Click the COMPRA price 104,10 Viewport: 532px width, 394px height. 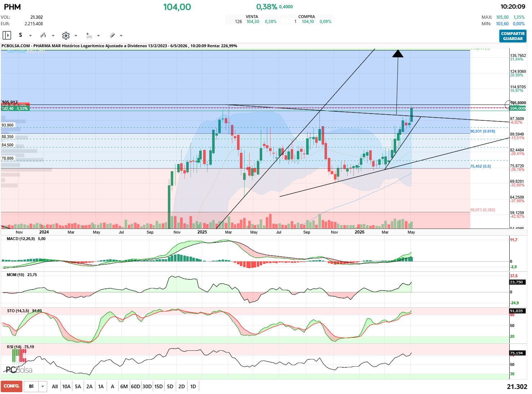point(308,22)
